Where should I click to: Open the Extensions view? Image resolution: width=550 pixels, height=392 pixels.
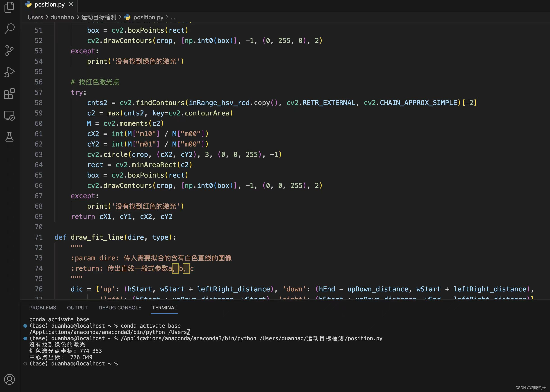pyautogui.click(x=9, y=94)
